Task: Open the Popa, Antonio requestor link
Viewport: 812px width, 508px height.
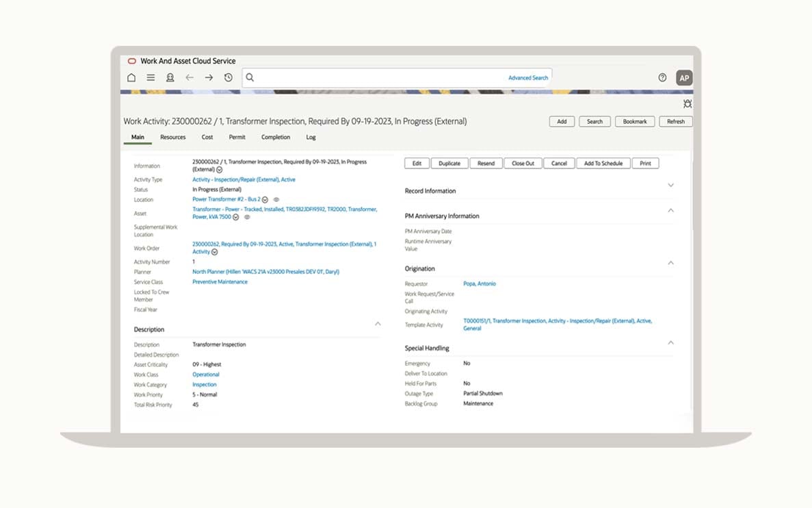Action: (480, 283)
